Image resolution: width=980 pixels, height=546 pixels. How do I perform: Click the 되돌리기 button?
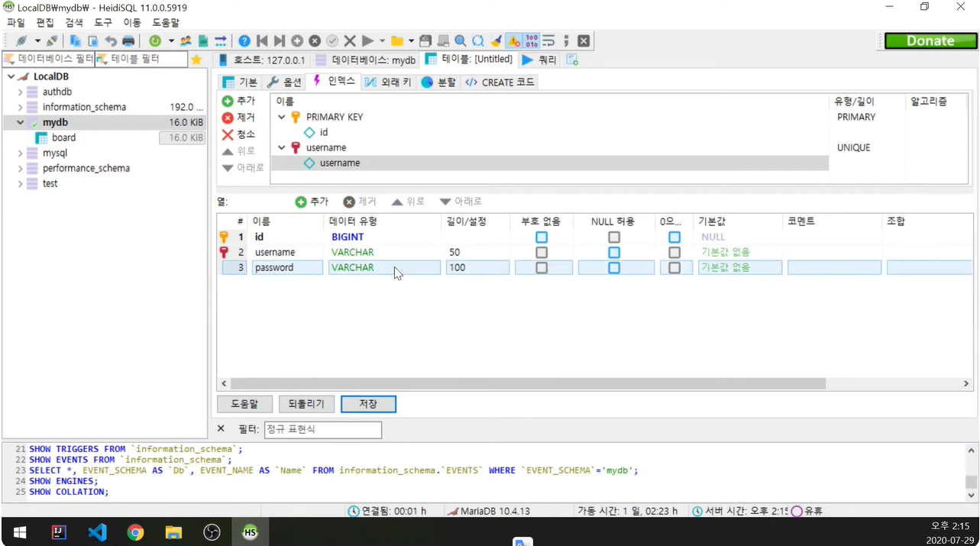(306, 404)
